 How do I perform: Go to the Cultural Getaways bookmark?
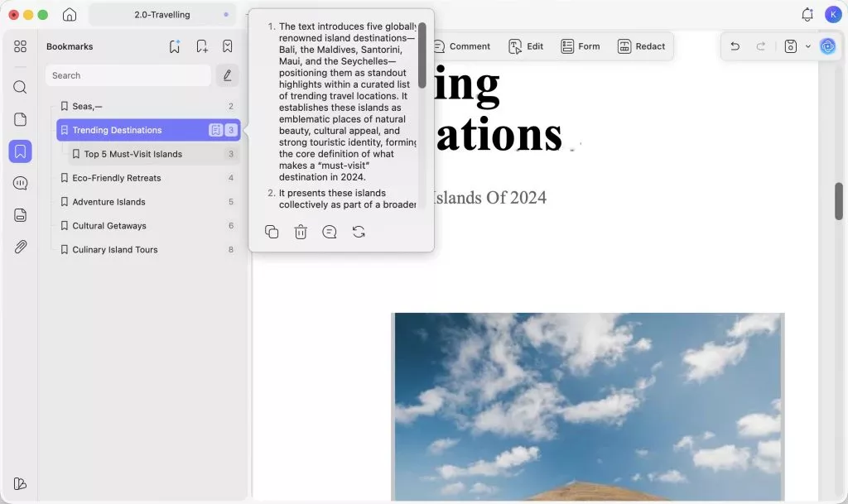click(x=148, y=225)
